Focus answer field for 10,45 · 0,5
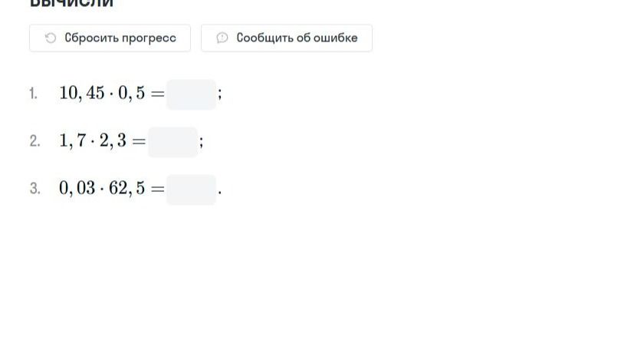Image resolution: width=644 pixels, height=343 pixels. coord(192,94)
